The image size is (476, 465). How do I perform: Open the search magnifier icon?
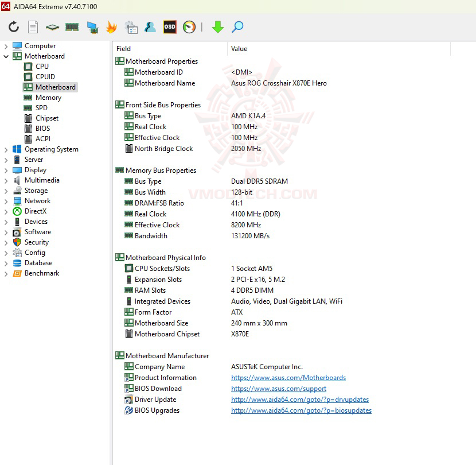[x=237, y=27]
